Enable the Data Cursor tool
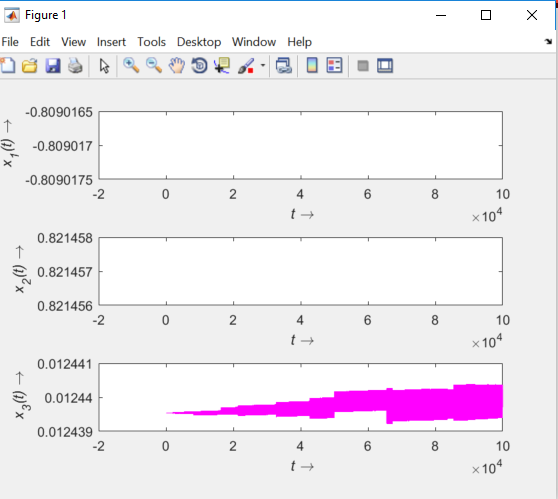The width and height of the screenshot is (558, 499). pos(222,66)
